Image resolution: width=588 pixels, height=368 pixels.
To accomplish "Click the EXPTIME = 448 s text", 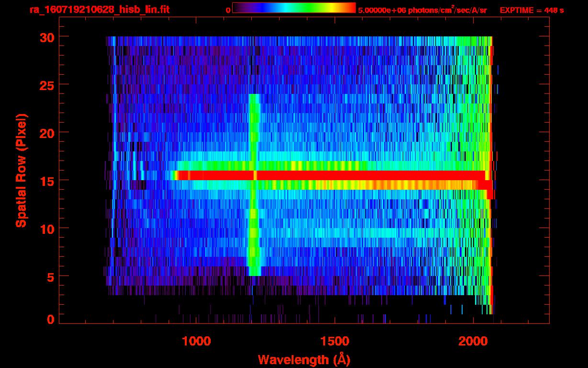I will tap(531, 10).
